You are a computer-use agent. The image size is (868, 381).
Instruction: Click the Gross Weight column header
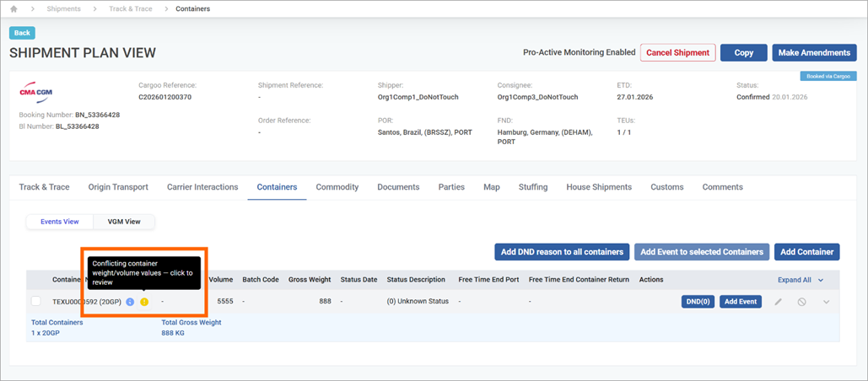click(310, 280)
